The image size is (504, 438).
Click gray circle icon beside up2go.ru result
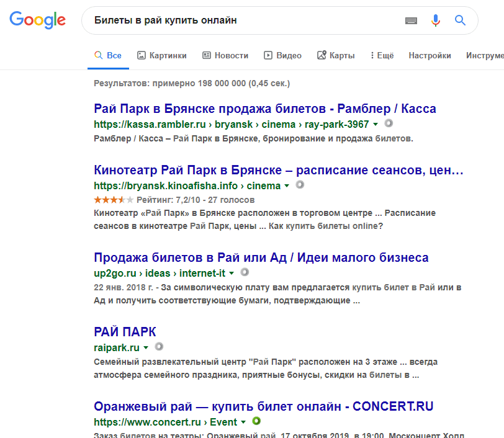[x=245, y=272]
